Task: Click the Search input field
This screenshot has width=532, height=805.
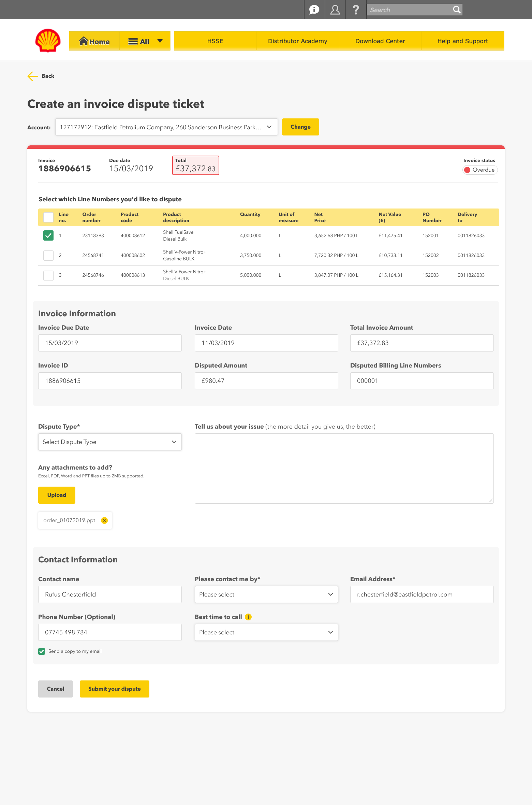Action: (x=409, y=10)
